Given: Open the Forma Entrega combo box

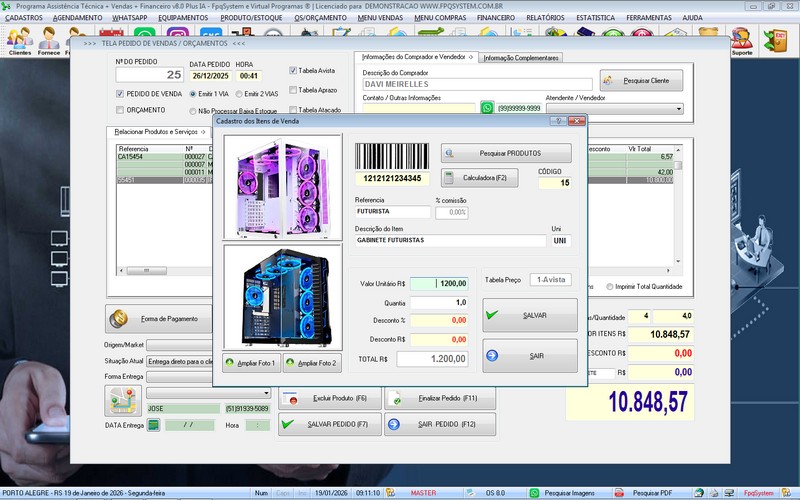Looking at the screenshot, I should pos(180,377).
